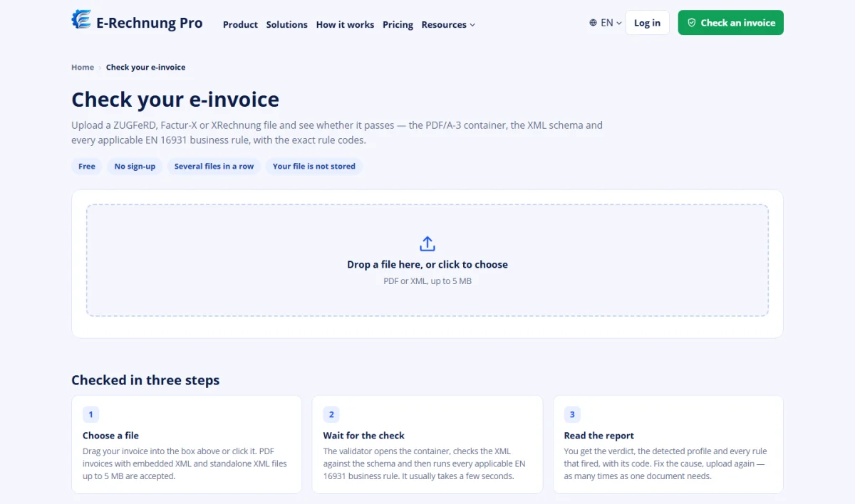Open the Product menu item
The width and height of the screenshot is (855, 504).
click(x=240, y=24)
